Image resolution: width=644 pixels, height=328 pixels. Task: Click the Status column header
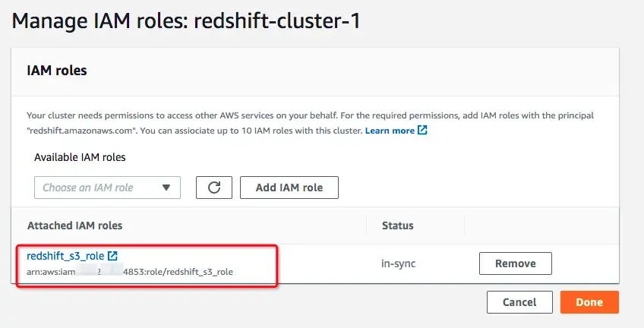click(397, 225)
